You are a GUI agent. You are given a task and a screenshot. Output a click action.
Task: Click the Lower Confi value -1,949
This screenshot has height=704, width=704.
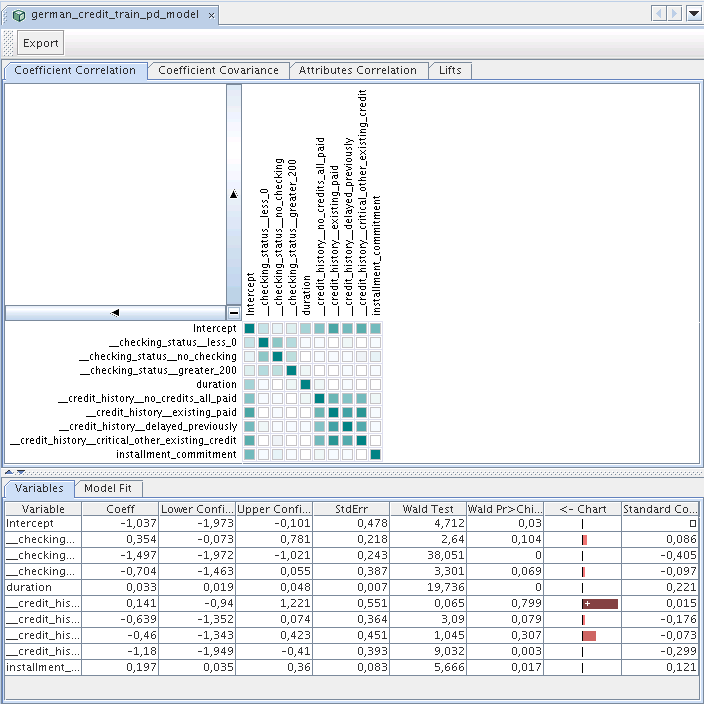[216, 651]
